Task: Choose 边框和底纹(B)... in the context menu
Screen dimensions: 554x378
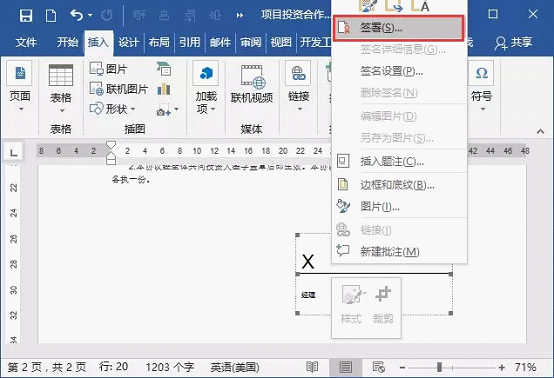Action: point(399,185)
